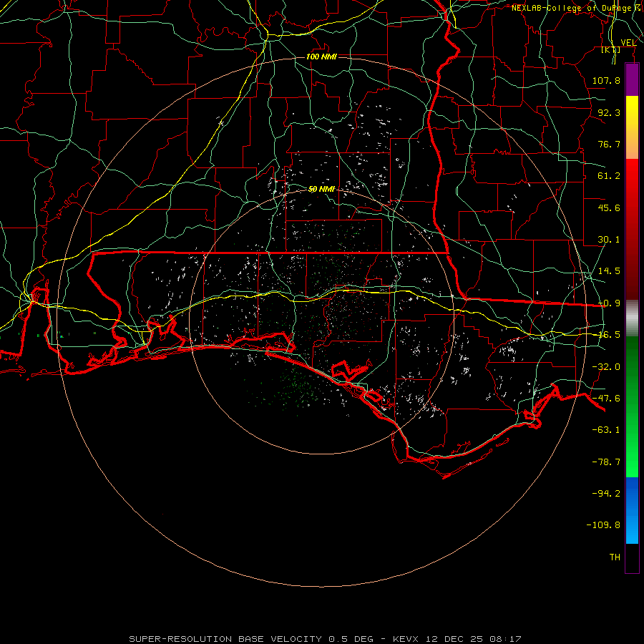The width and height of the screenshot is (644, 644).
Task: Select the -109.8 legend value
Action: coord(603,525)
